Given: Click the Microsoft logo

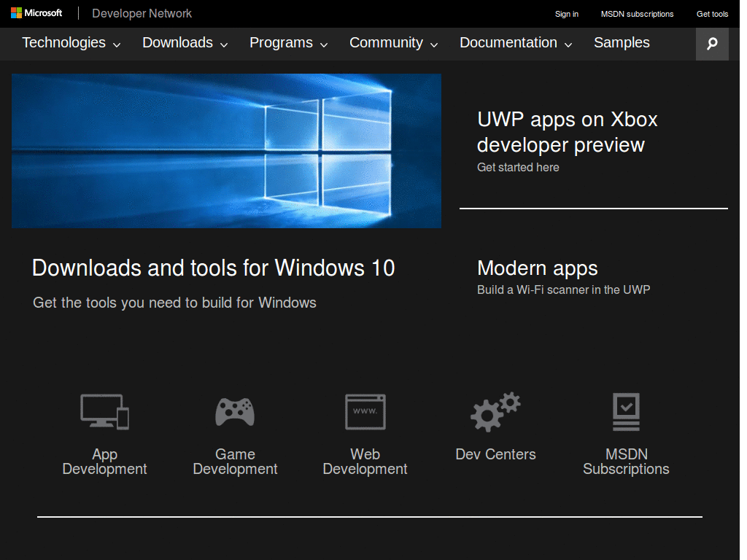Looking at the screenshot, I should click(36, 12).
